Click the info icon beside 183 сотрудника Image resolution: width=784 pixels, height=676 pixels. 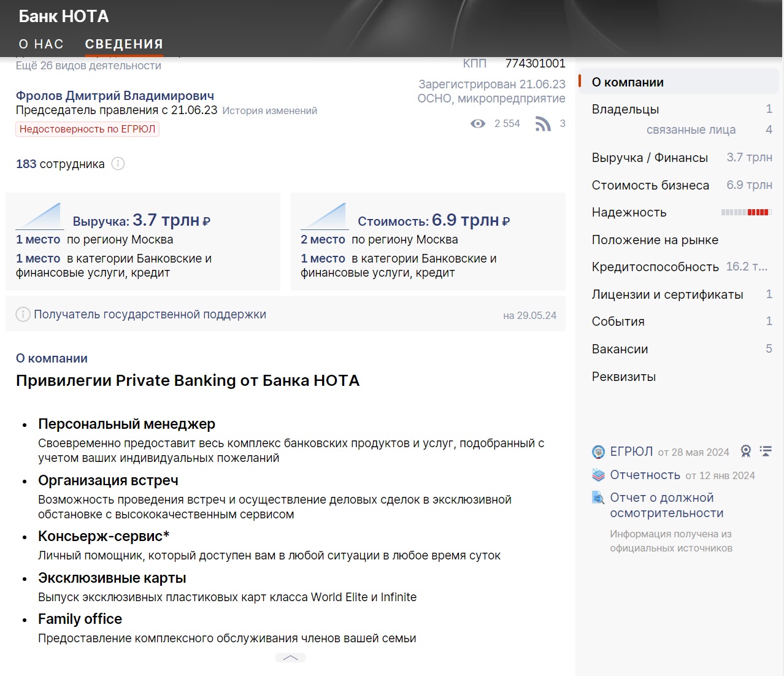point(118,164)
